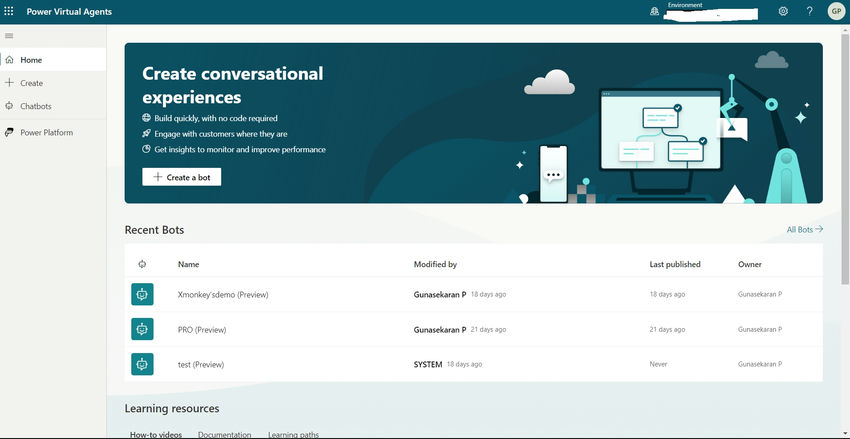
Task: Select Create in left navigation
Action: click(53, 83)
